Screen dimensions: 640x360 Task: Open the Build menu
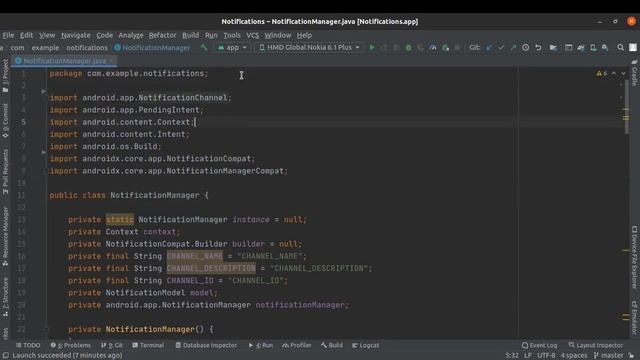pos(191,35)
